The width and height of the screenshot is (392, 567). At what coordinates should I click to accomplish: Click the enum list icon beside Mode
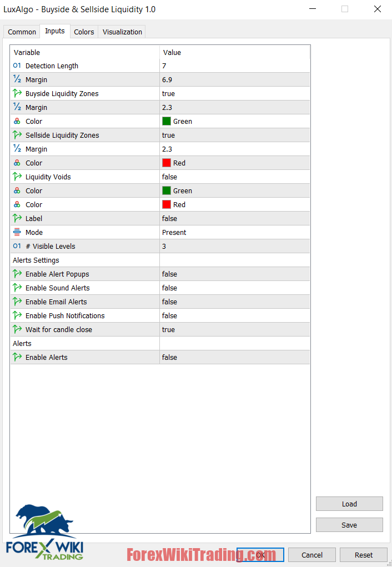[17, 232]
